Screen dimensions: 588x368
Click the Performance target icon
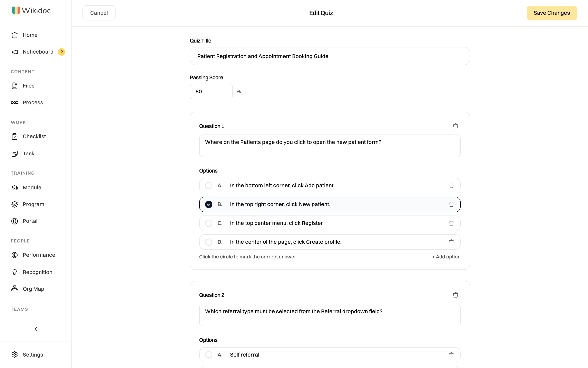coord(14,255)
